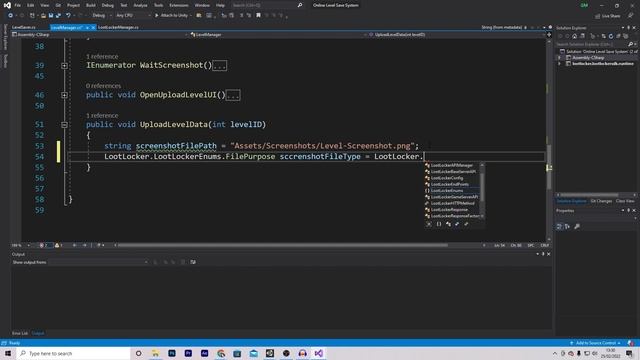
Task: Toggle the last wrench filter in IntelliSense
Action: pyautogui.click(x=466, y=224)
